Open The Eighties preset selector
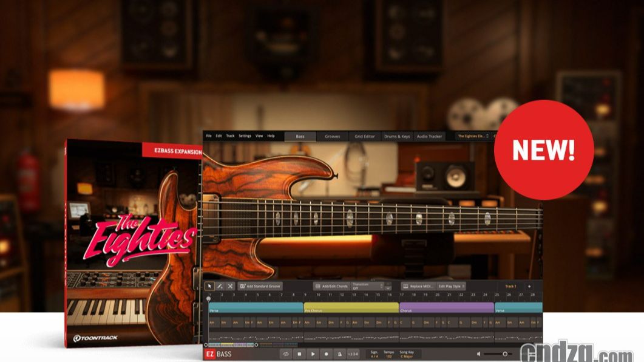The width and height of the screenshot is (644, 362). point(473,136)
